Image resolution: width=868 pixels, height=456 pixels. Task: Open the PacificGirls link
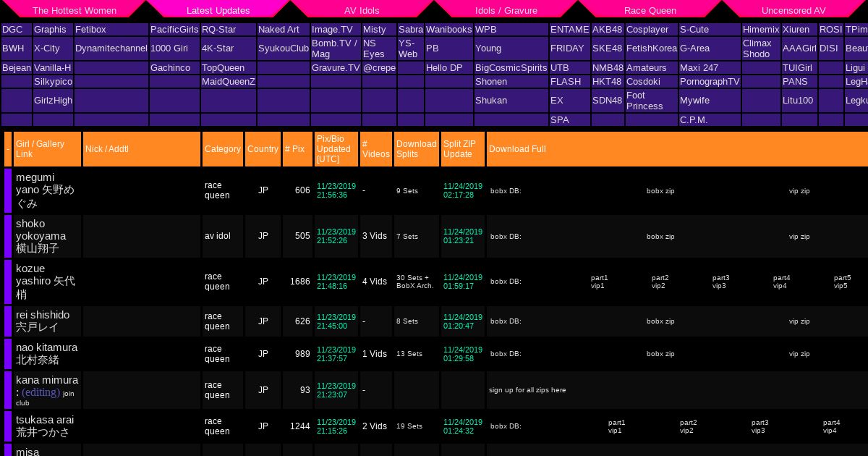click(x=174, y=30)
